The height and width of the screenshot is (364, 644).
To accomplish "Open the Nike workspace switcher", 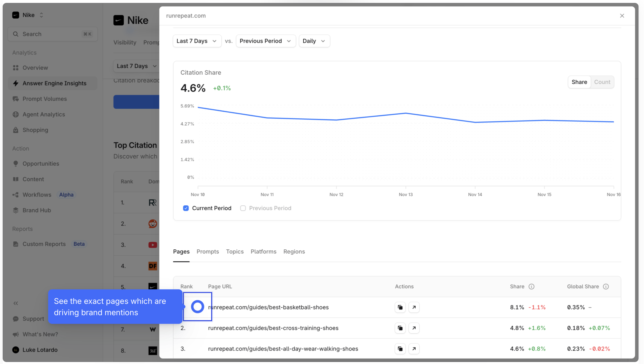I will [28, 15].
